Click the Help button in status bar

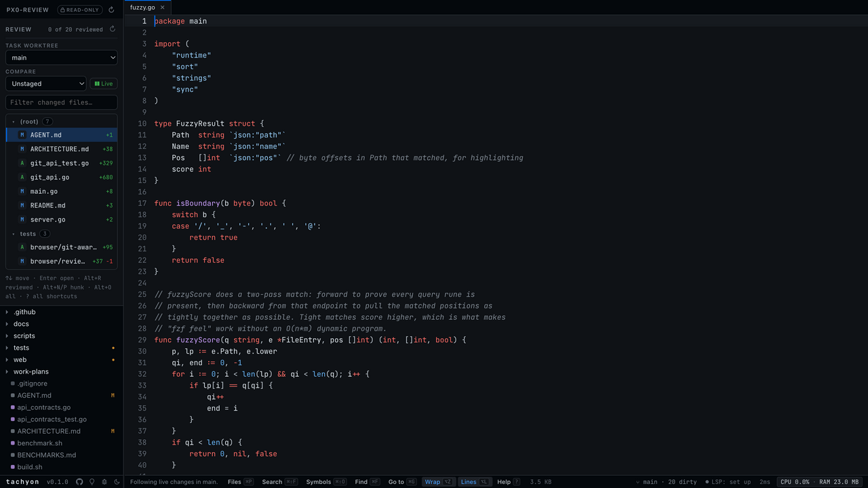(x=509, y=482)
